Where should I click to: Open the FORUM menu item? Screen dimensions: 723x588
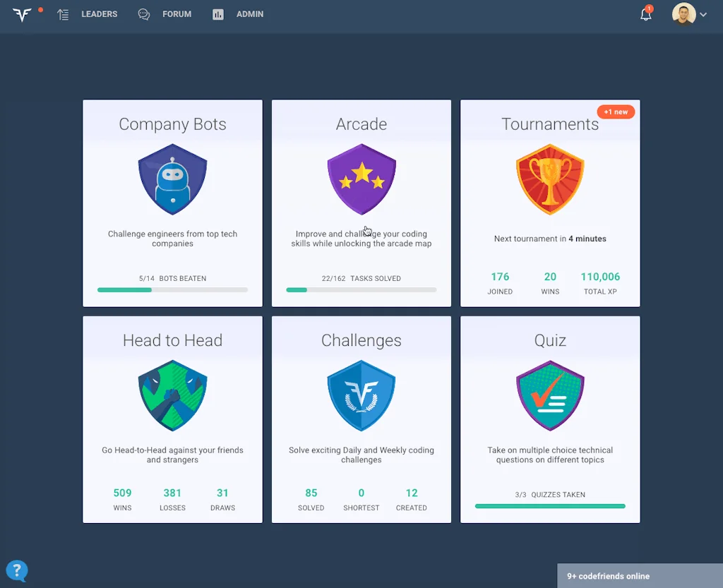(x=177, y=14)
